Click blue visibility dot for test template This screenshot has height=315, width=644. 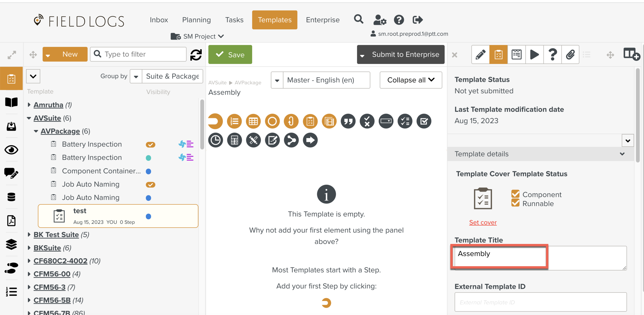coord(148,217)
